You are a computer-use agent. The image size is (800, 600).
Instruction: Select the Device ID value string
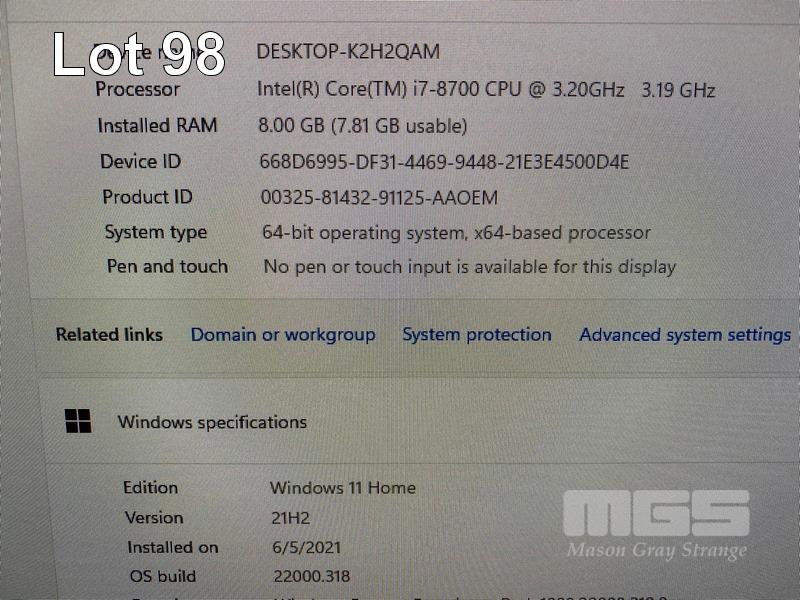point(444,162)
